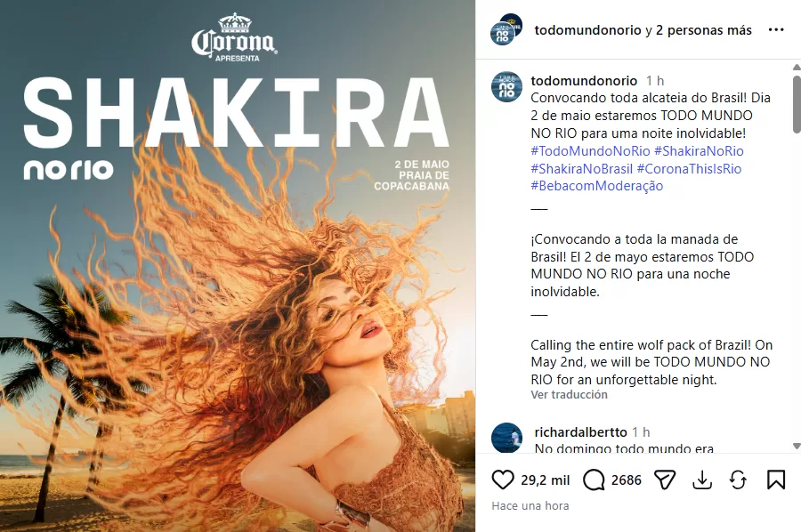Click the comments panel scrollbar down arrow
The width and height of the screenshot is (801, 532).
[x=797, y=447]
